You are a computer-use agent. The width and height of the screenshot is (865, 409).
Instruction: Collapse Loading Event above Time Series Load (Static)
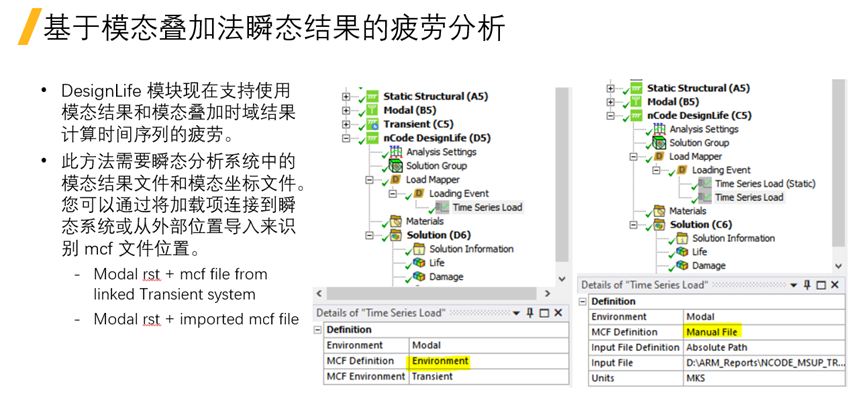click(656, 171)
